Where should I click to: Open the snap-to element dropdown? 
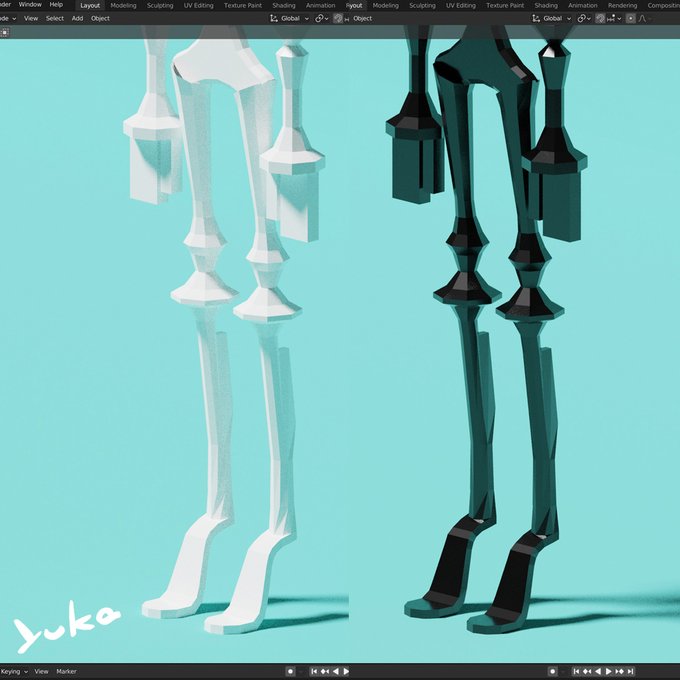tap(614, 18)
